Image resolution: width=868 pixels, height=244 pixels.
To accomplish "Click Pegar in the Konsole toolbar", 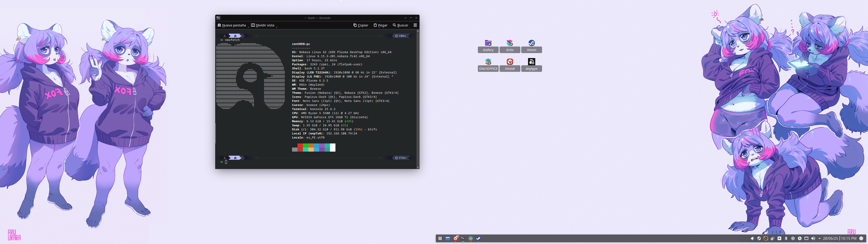I will pos(380,25).
